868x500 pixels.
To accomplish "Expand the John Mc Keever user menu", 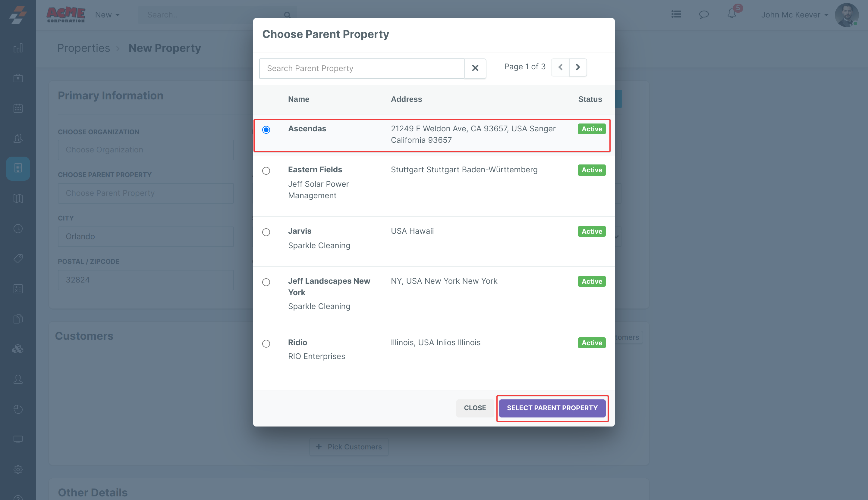I will point(794,15).
